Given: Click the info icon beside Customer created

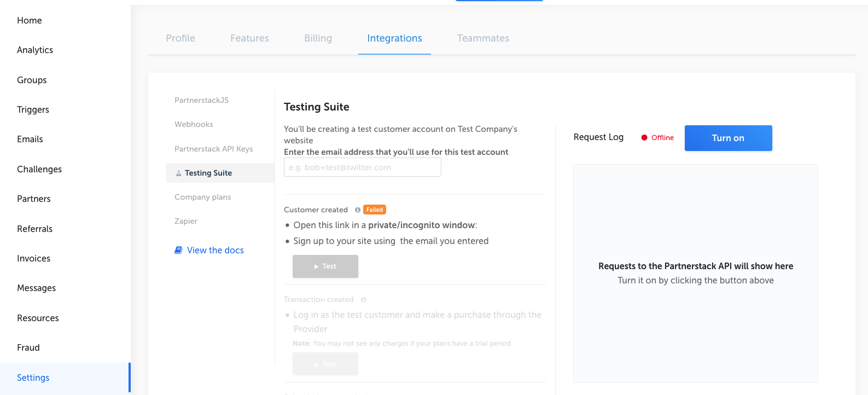Looking at the screenshot, I should pos(358,210).
